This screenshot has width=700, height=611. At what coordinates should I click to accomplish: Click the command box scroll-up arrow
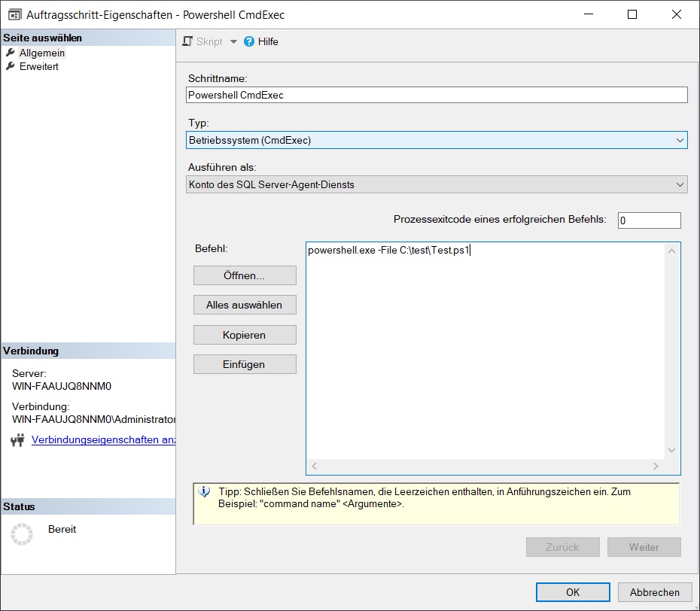(672, 251)
